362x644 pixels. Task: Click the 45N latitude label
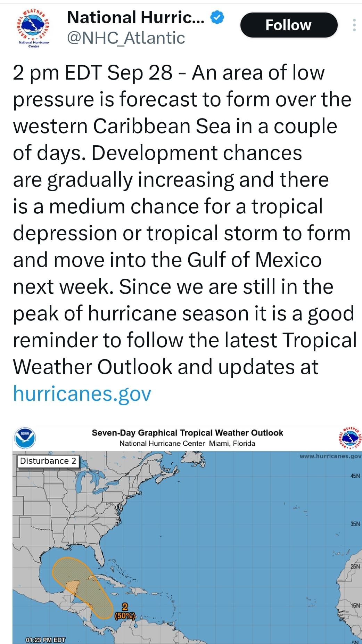tap(355, 476)
